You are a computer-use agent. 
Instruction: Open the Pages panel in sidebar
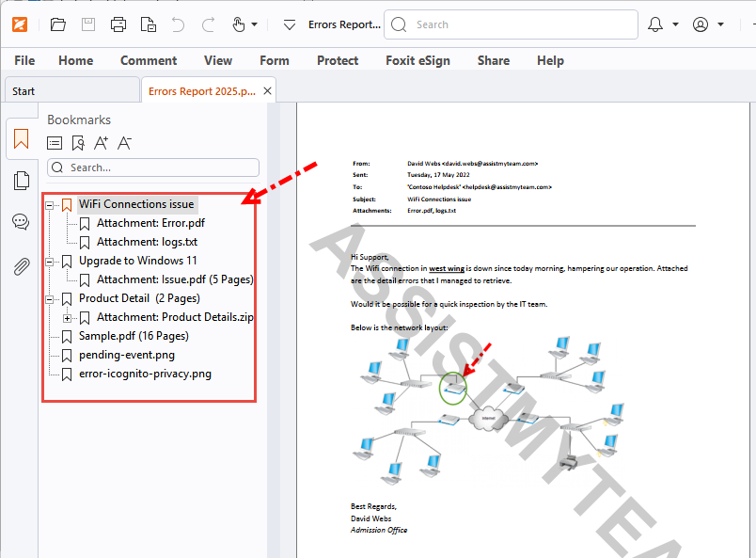tap(21, 182)
